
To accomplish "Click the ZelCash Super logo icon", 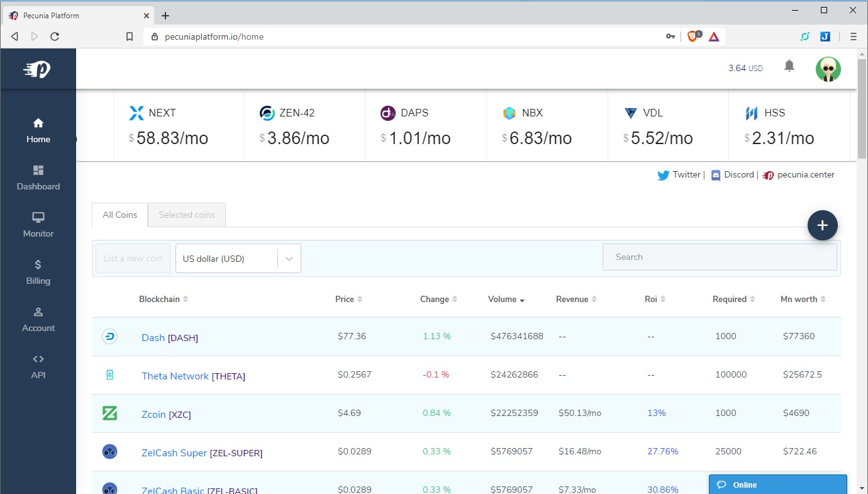I will (110, 452).
